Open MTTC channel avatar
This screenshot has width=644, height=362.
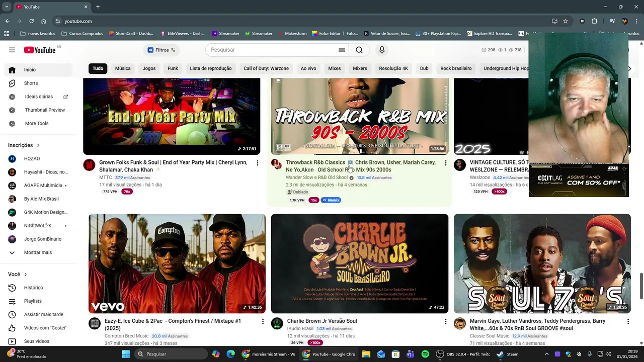tap(89, 165)
